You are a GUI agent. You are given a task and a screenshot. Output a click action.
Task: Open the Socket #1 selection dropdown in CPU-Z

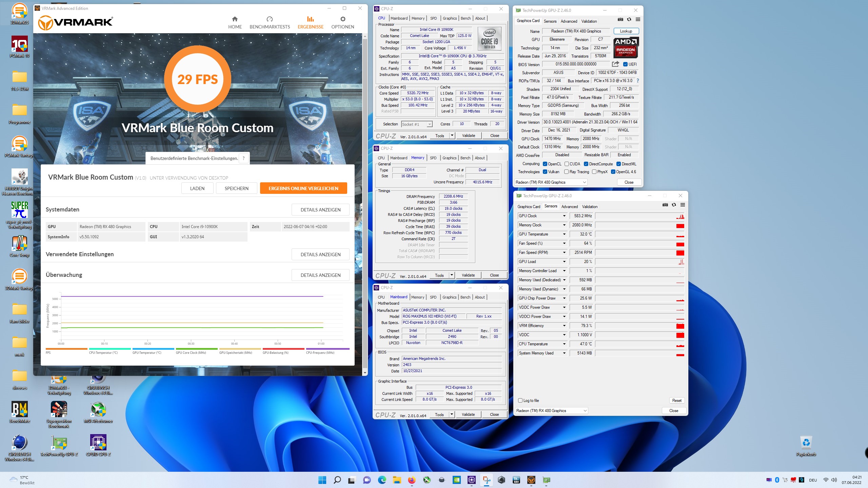coord(417,124)
